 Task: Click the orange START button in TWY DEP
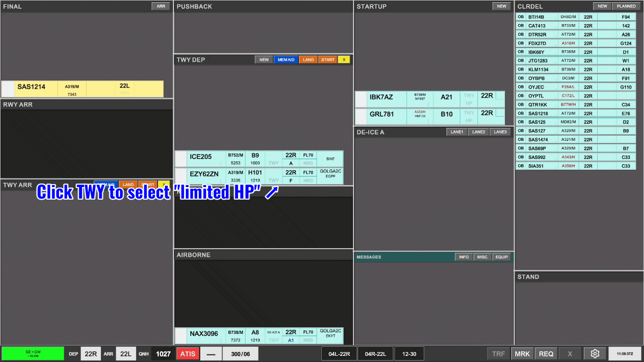(x=328, y=60)
